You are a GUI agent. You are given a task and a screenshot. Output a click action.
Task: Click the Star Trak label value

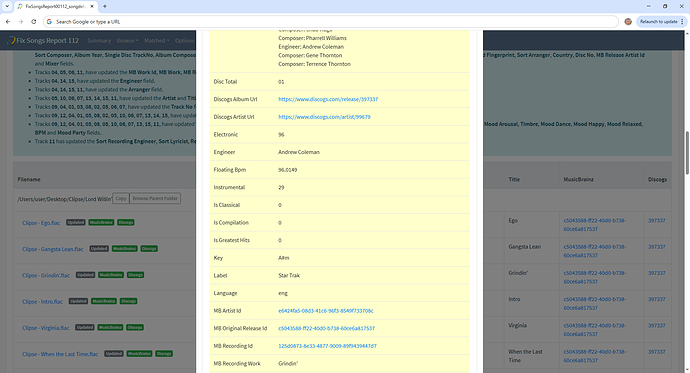[x=289, y=275]
